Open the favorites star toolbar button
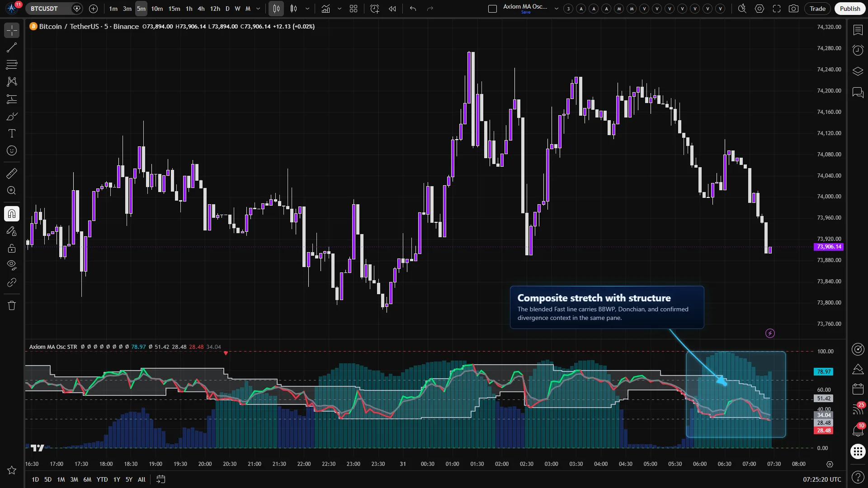 12,470
